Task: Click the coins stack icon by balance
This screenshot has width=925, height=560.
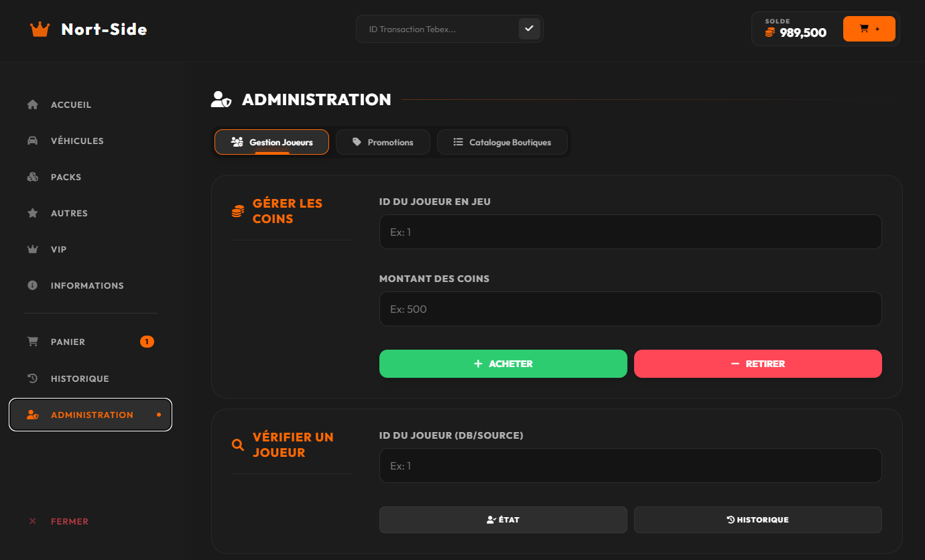Action: (x=770, y=32)
